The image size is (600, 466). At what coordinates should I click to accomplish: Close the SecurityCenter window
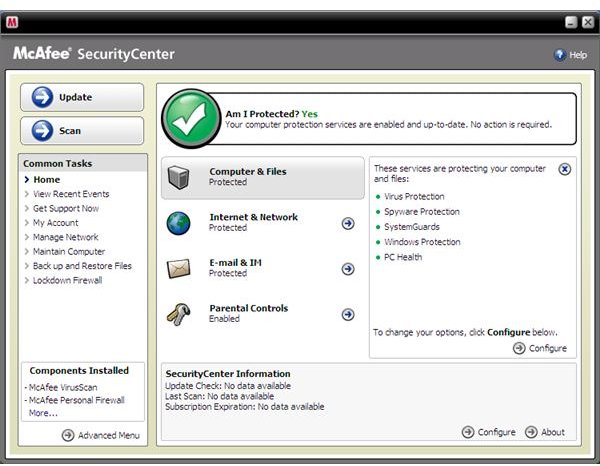588,22
